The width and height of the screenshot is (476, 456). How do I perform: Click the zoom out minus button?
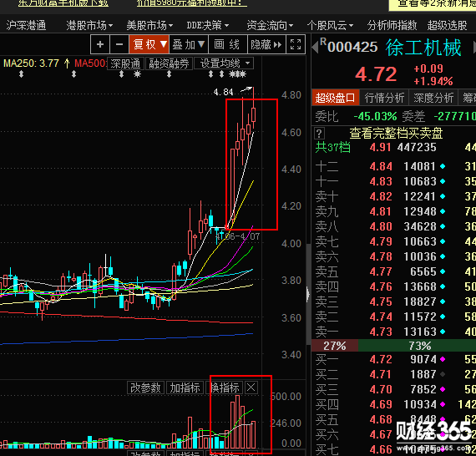(x=119, y=44)
